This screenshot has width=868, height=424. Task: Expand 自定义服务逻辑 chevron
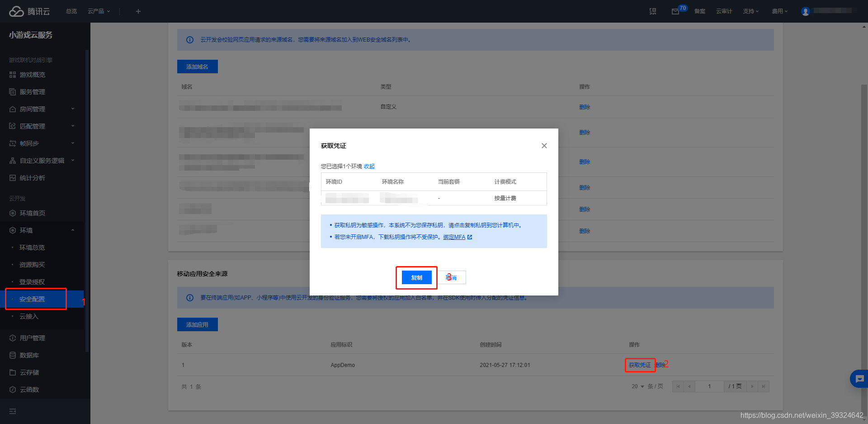(73, 161)
